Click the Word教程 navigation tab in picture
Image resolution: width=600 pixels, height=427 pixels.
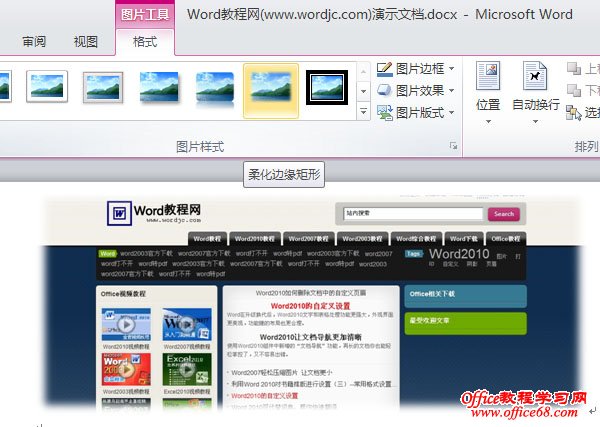pyautogui.click(x=207, y=238)
